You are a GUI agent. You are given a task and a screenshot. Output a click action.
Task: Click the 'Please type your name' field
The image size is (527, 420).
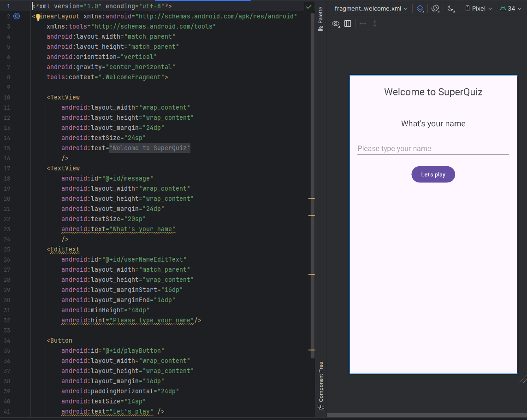point(433,148)
